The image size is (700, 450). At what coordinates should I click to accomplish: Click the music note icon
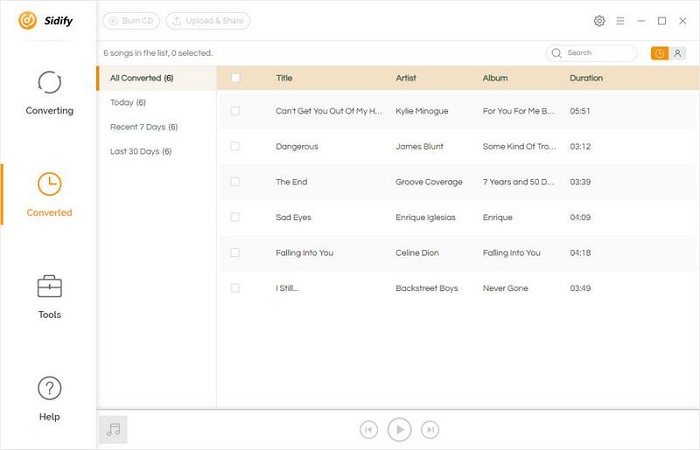[x=113, y=429]
